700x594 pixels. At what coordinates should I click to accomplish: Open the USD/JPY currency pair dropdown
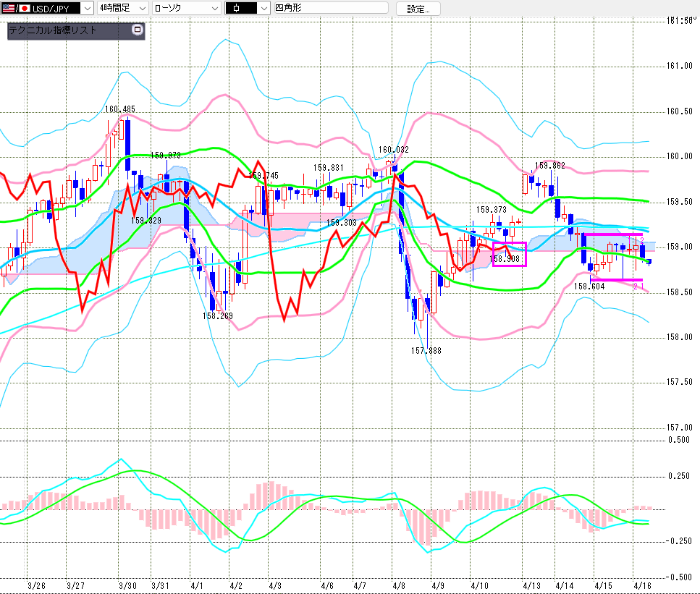pos(85,9)
